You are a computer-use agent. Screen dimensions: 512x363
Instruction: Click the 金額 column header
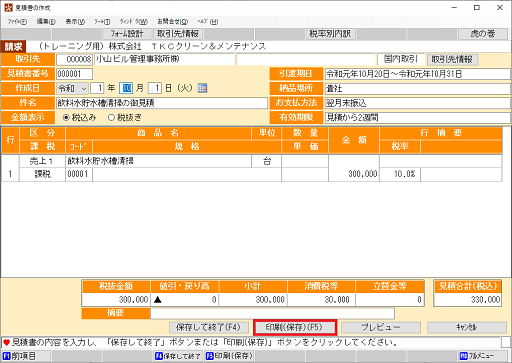click(354, 140)
